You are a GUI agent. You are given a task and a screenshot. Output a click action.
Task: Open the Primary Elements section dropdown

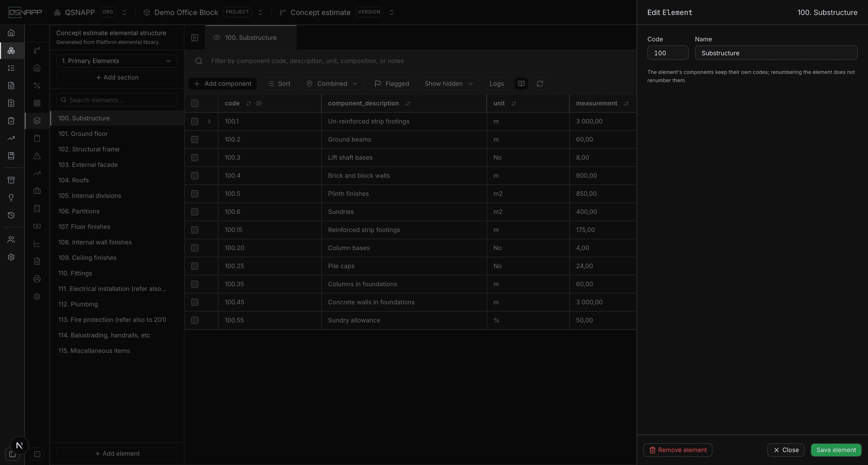point(117,61)
